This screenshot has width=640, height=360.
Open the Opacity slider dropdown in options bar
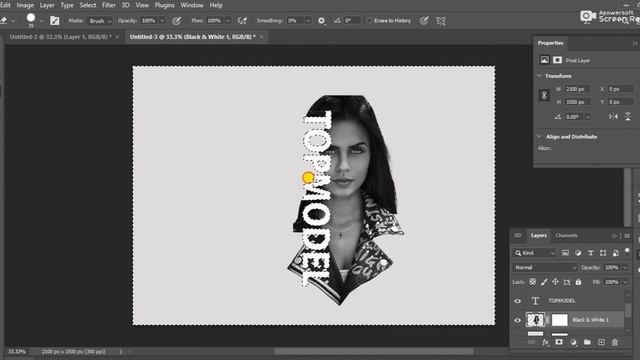click(x=162, y=21)
